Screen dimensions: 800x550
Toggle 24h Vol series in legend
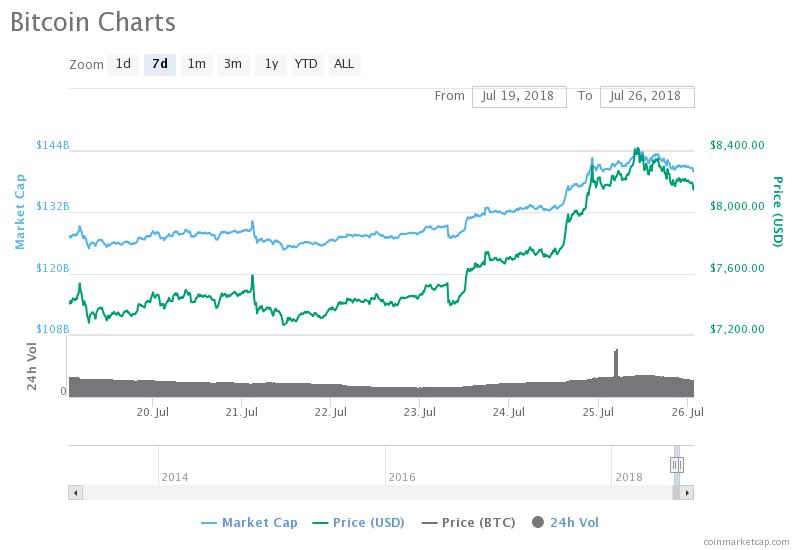565,522
